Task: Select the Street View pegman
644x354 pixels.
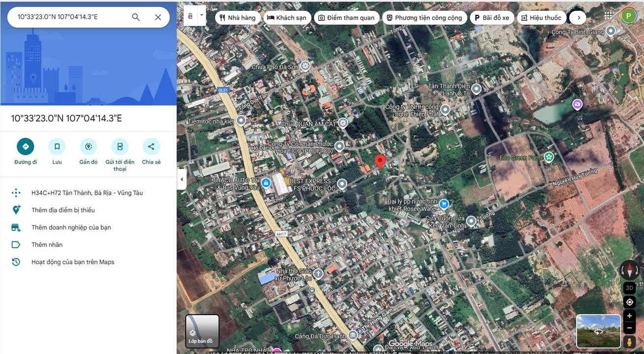Action: 629,342
